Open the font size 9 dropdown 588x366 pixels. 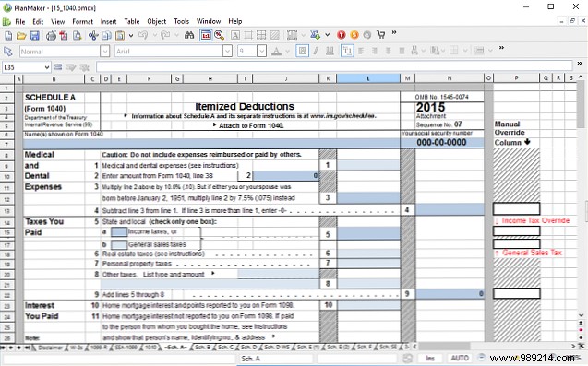[x=262, y=52]
